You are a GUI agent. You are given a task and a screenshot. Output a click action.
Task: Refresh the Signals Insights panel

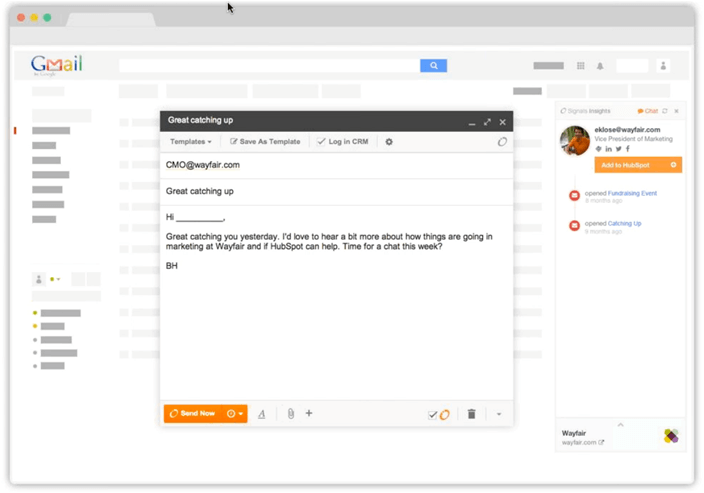click(665, 111)
